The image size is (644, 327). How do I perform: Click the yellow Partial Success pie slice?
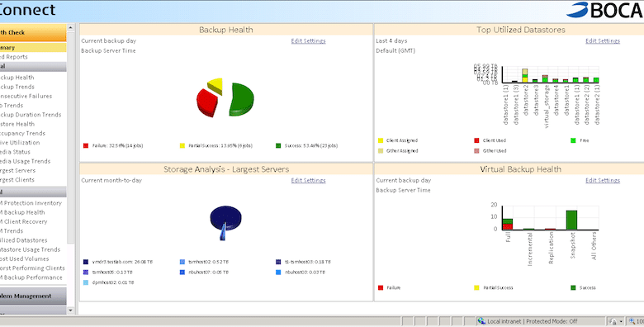215,85
